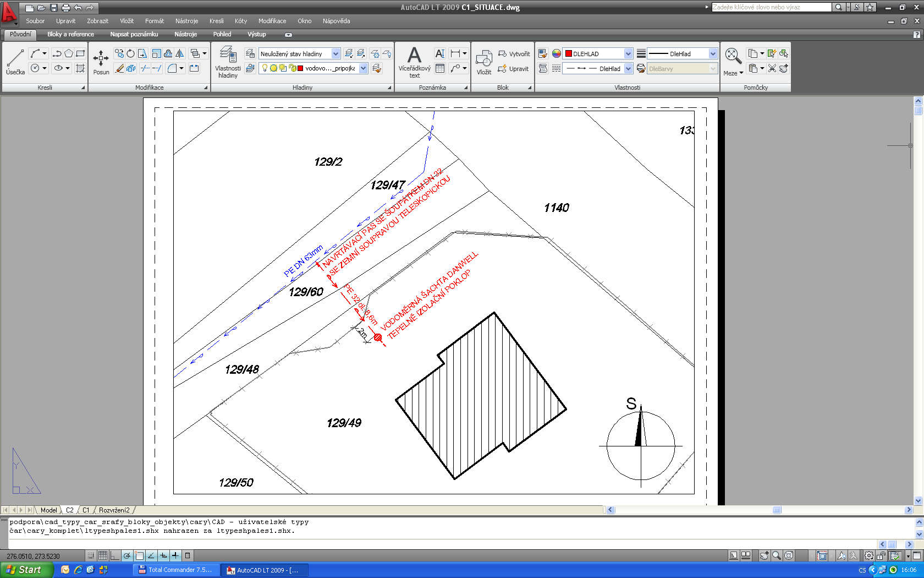Open the Kóty menu

241,21
